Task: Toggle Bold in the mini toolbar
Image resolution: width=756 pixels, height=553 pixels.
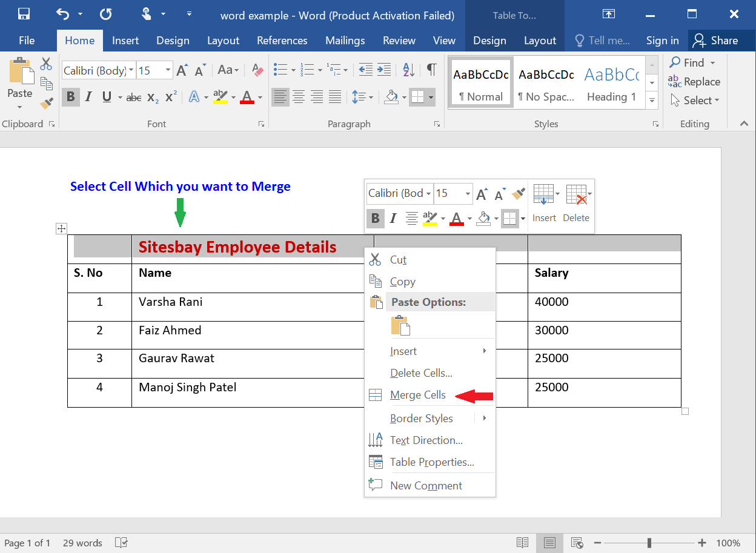Action: pos(375,218)
